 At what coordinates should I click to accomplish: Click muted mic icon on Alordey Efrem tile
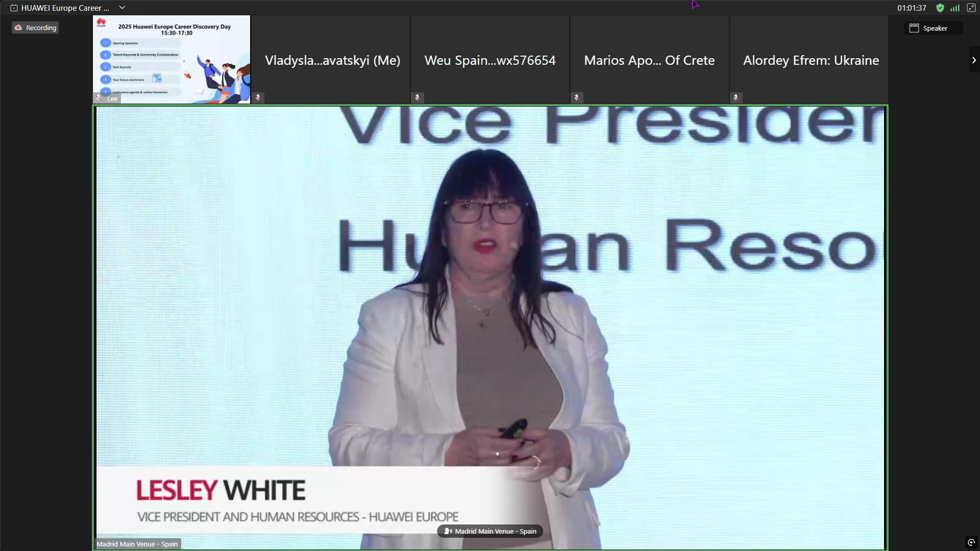[x=736, y=97]
